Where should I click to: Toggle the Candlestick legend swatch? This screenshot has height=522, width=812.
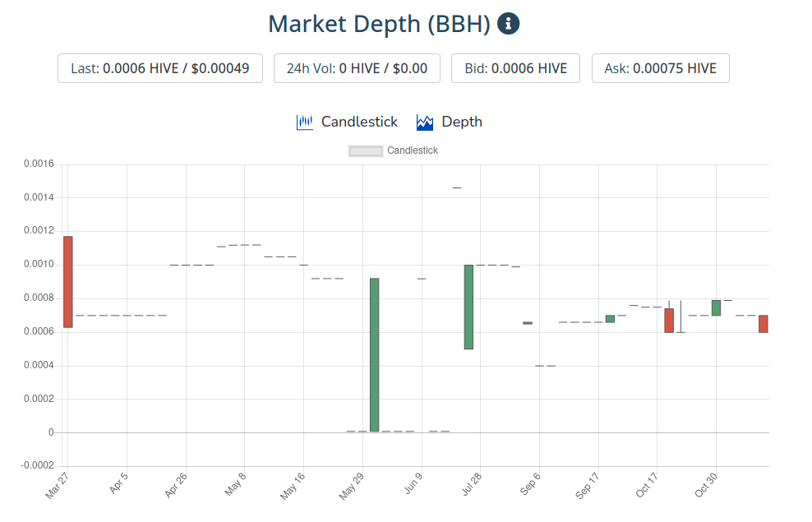366,150
